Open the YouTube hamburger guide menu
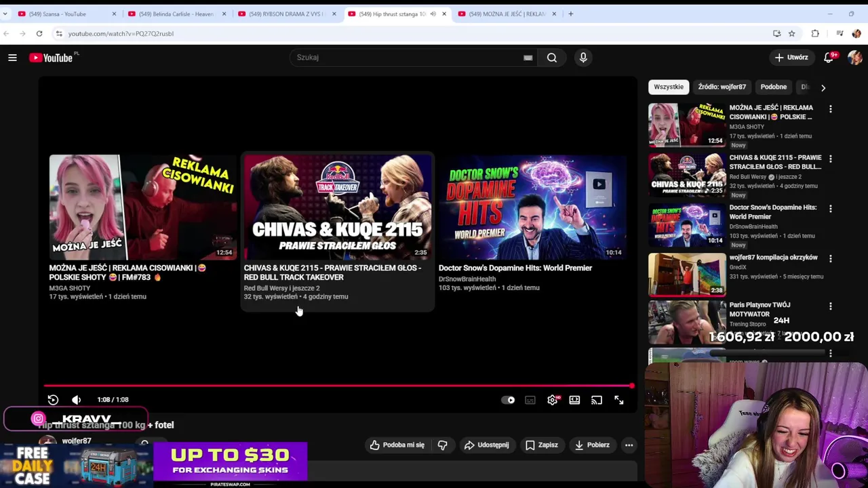This screenshot has height=488, width=868. click(x=12, y=58)
